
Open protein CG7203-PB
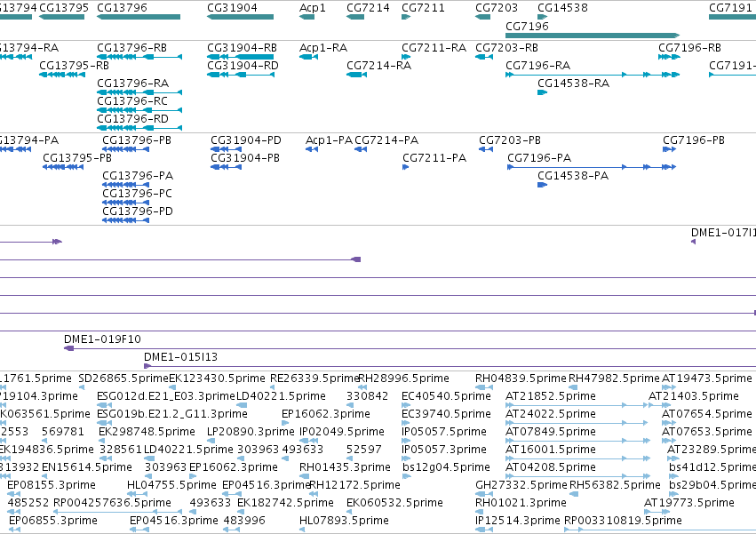(x=486, y=149)
